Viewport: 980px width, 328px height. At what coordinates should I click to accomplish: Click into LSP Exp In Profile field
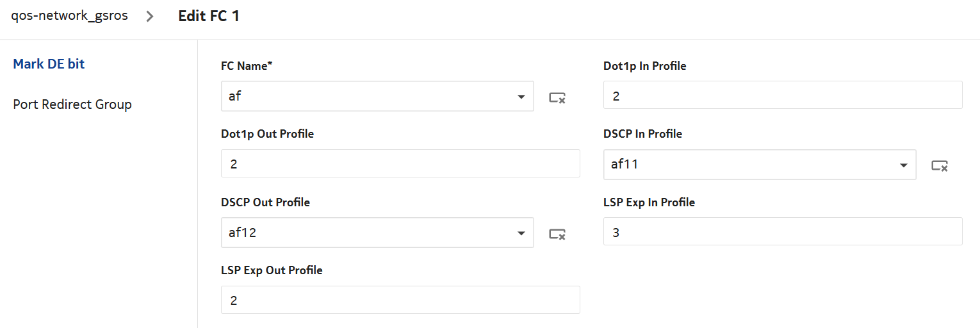[x=782, y=232]
